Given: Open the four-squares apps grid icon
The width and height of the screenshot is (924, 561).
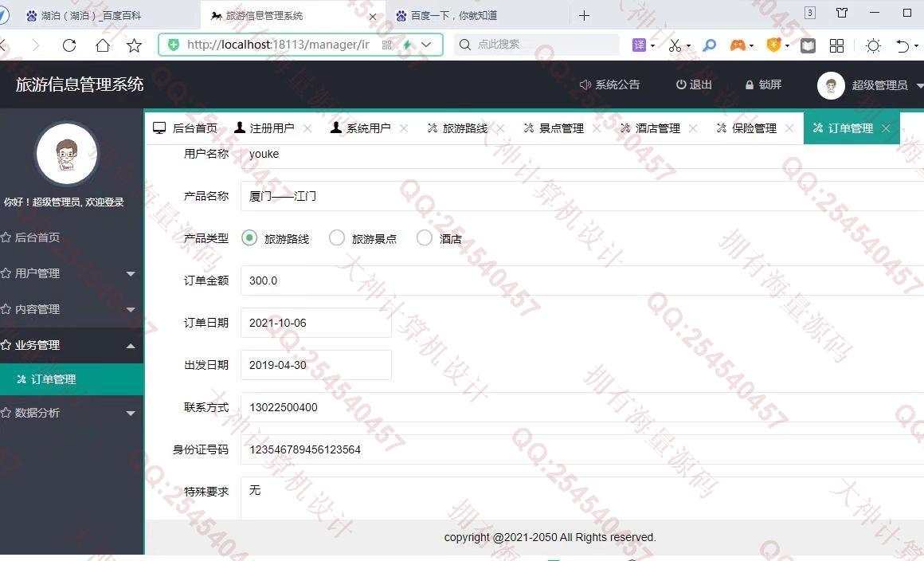Looking at the screenshot, I should coord(837,45).
